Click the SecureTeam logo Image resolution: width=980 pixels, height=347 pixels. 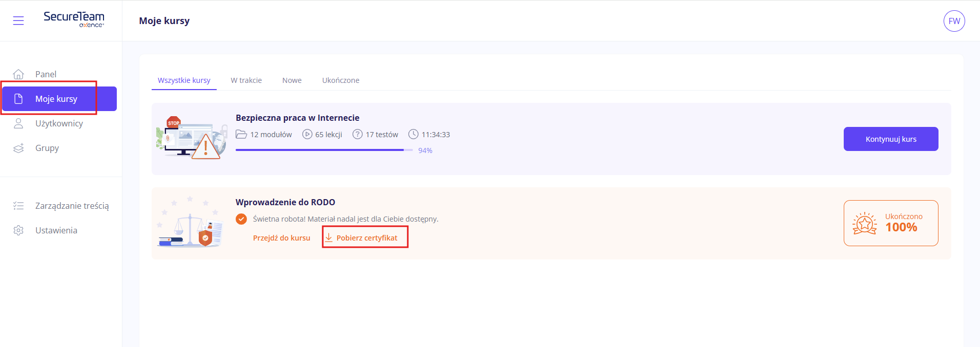(74, 19)
